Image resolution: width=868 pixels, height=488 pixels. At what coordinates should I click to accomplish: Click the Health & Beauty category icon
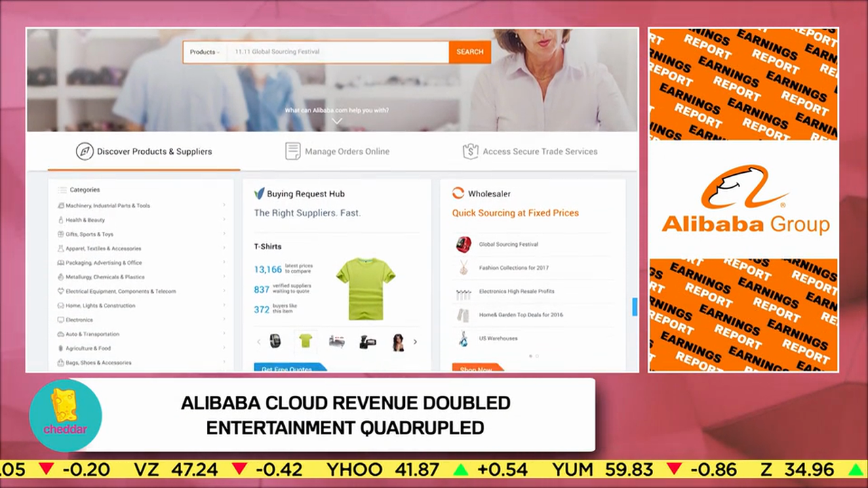coord(60,220)
